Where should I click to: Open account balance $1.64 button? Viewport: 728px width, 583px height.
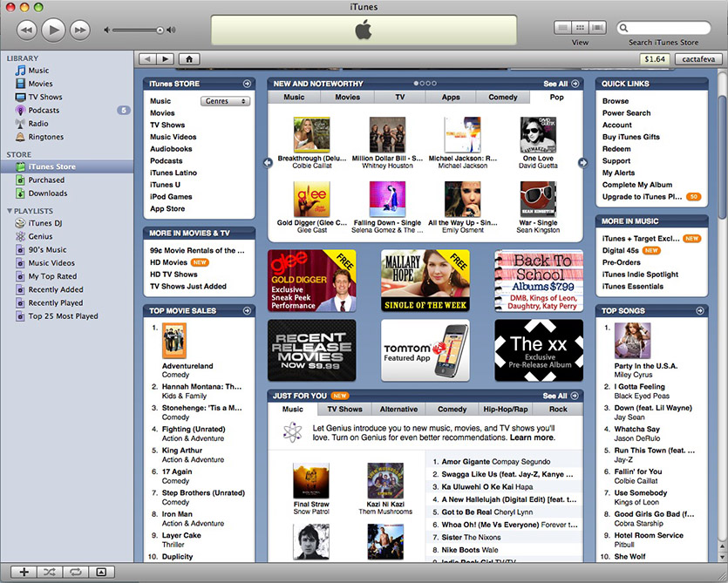click(654, 58)
